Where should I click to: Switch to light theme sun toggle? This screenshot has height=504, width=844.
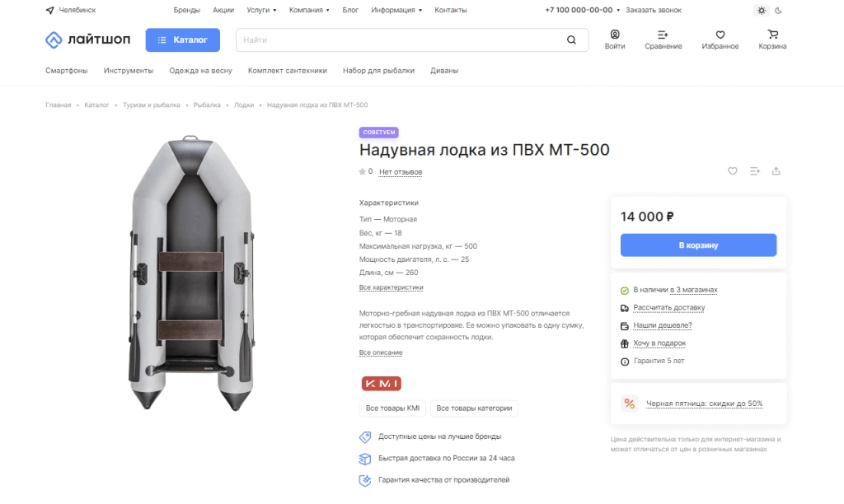coord(761,10)
